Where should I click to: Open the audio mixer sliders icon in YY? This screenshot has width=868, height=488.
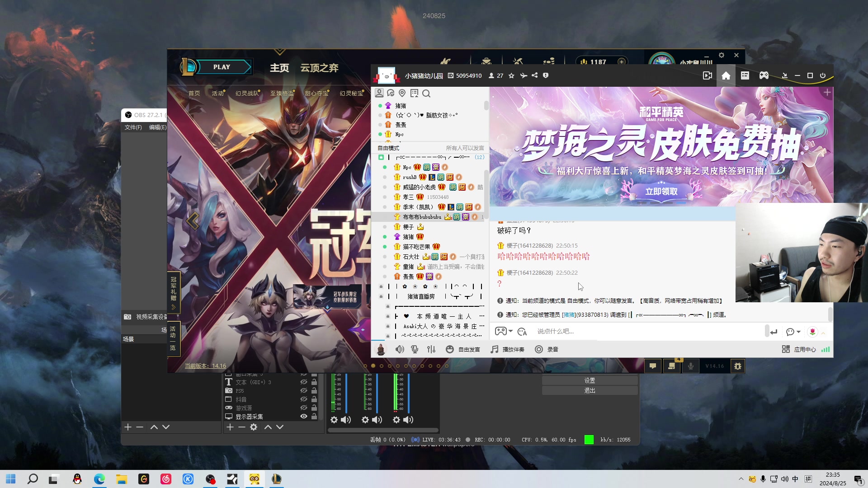pyautogui.click(x=431, y=349)
